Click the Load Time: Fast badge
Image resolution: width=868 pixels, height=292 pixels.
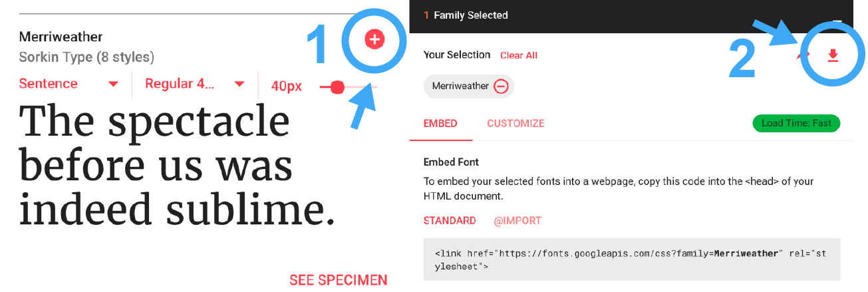[796, 124]
